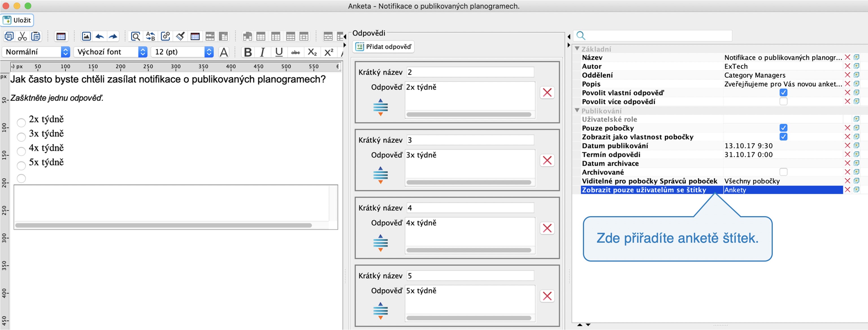This screenshot has width=868, height=330.
Task: Click horizontal scrollbar in 5x týdně answer box
Action: tap(469, 318)
